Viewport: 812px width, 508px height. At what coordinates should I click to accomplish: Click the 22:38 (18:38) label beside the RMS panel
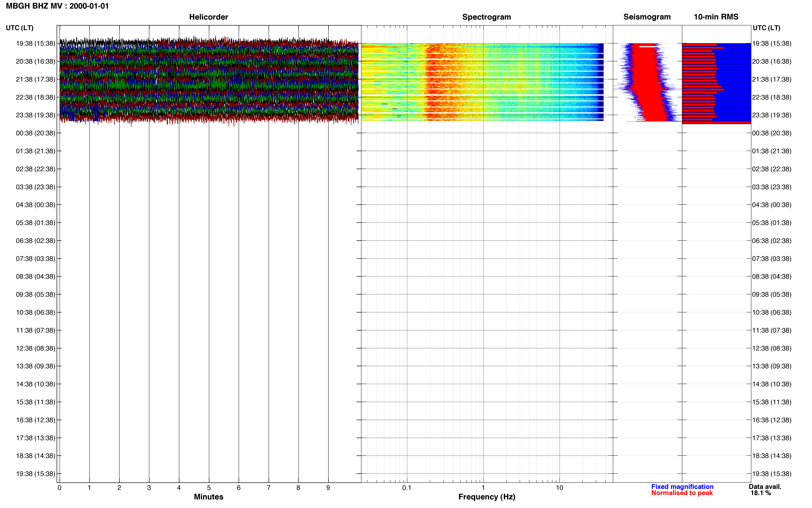pyautogui.click(x=772, y=97)
